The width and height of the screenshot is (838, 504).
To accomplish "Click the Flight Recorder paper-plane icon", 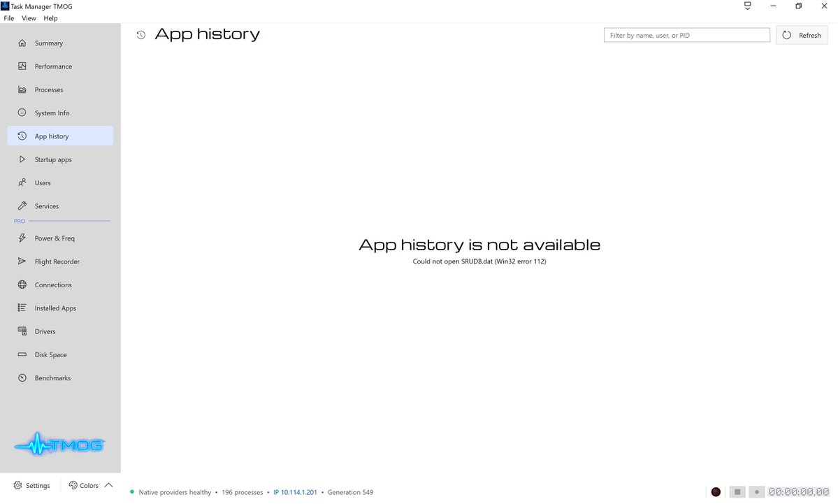I will pyautogui.click(x=22, y=261).
